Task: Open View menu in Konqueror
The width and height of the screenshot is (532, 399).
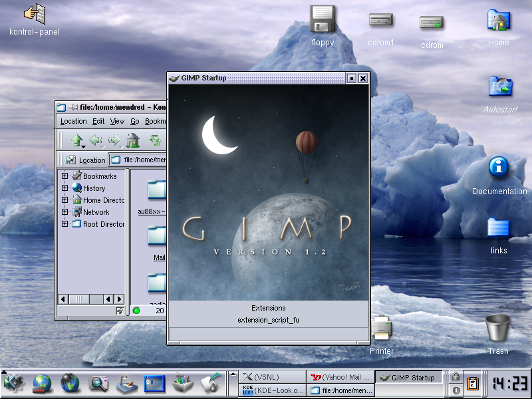Action: [117, 121]
